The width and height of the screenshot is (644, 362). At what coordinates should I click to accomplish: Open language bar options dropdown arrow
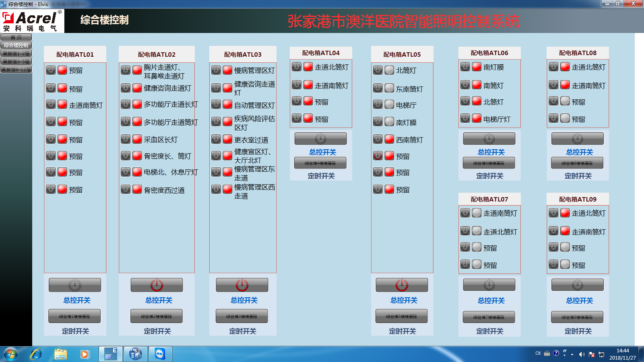[564, 356]
